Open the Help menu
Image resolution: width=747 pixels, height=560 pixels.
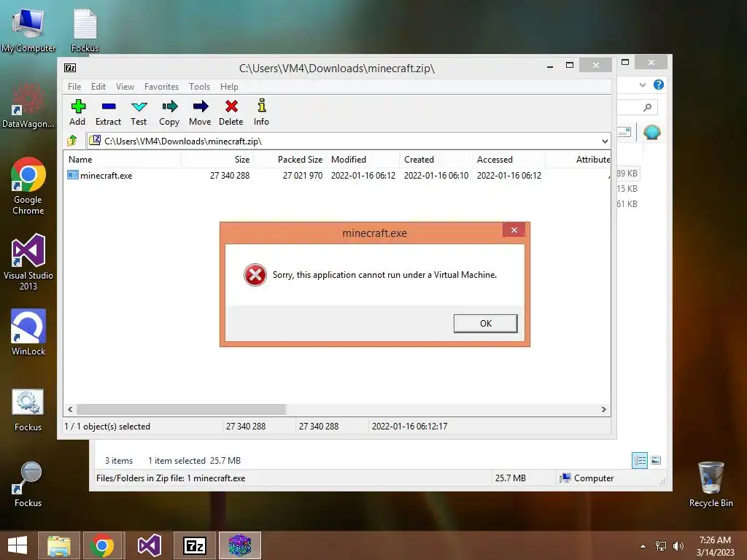[x=229, y=87]
